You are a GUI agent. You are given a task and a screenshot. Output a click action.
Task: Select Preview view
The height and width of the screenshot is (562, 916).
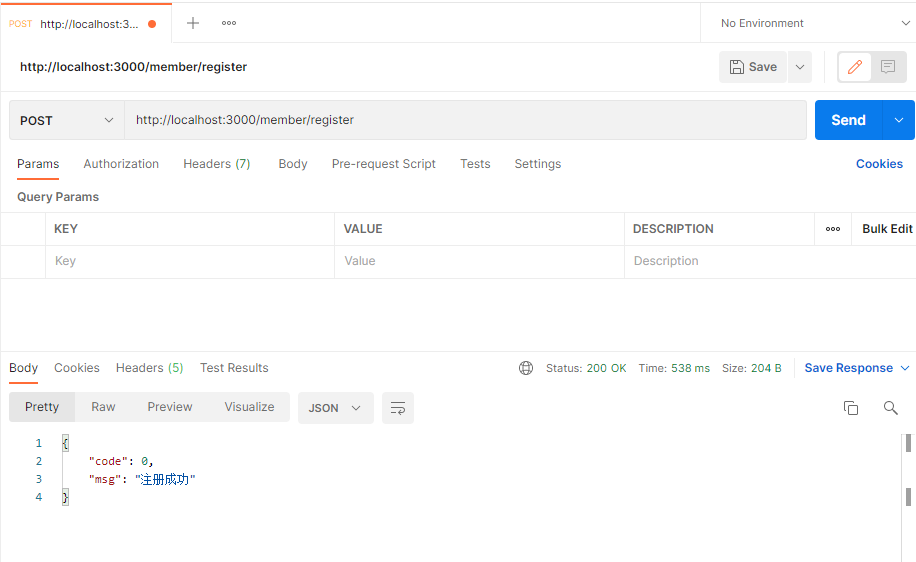point(170,407)
